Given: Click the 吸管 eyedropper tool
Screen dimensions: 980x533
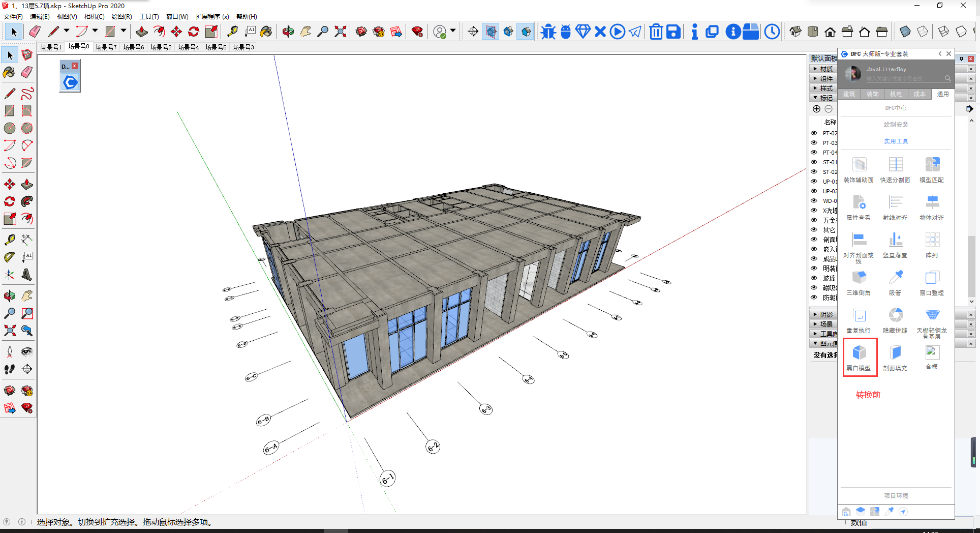Looking at the screenshot, I should pyautogui.click(x=895, y=278).
